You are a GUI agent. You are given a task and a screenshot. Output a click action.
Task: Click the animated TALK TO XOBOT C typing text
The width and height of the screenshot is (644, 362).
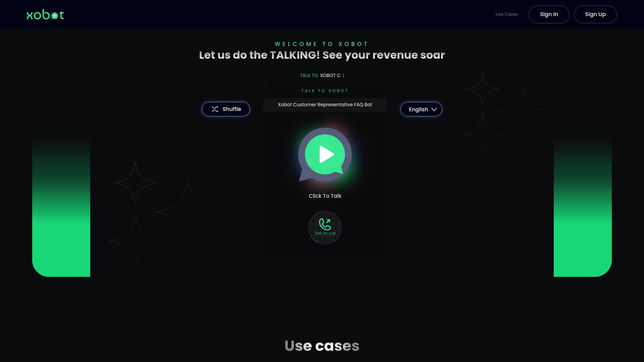[322, 75]
